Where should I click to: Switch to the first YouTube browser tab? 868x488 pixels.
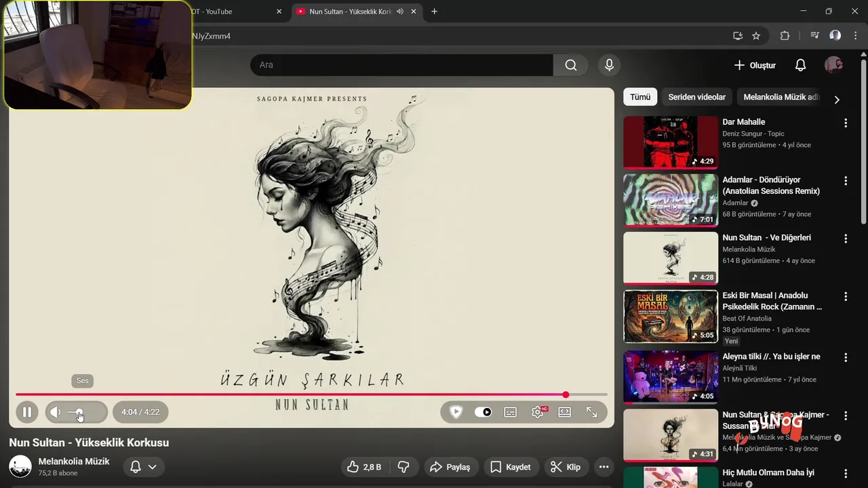pyautogui.click(x=231, y=12)
